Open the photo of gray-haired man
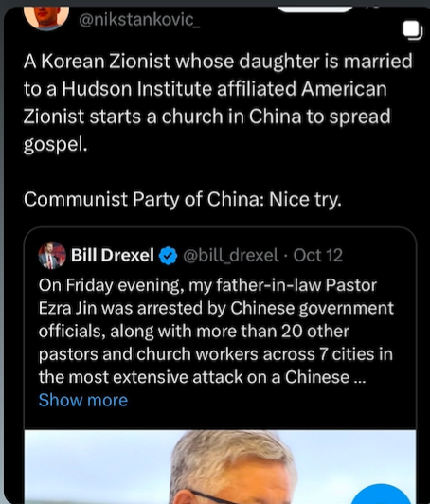 point(220,467)
